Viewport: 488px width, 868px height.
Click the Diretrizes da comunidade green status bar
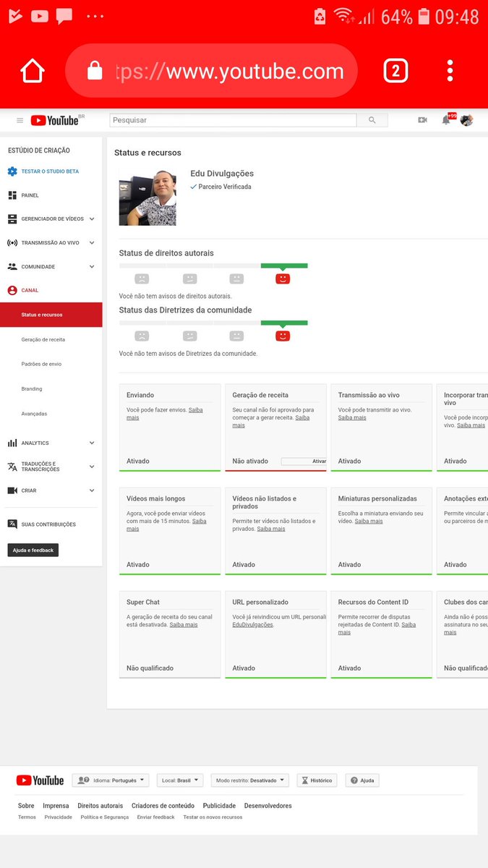(284, 323)
